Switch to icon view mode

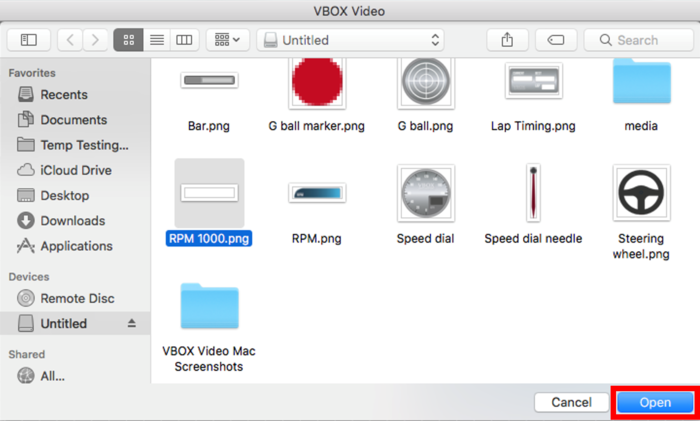(129, 40)
